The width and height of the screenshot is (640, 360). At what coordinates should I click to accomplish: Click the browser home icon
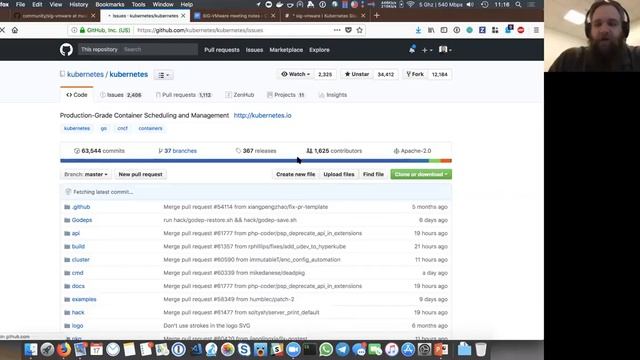tap(15, 30)
